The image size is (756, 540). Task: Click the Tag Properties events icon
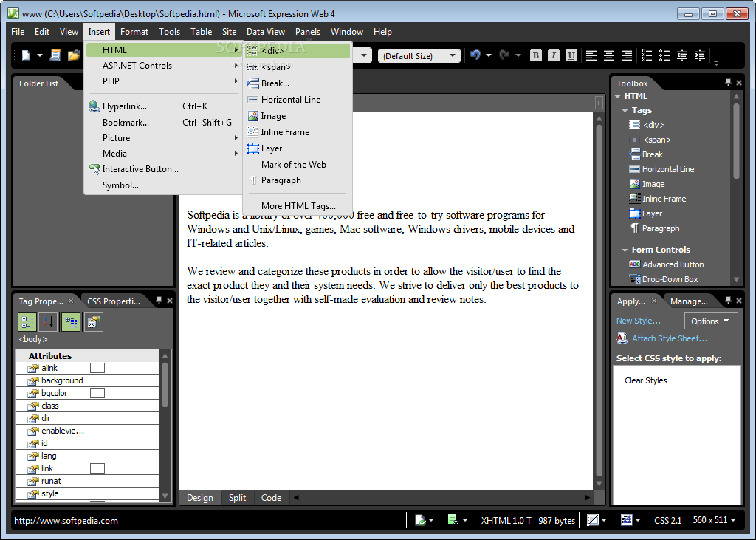point(94,322)
